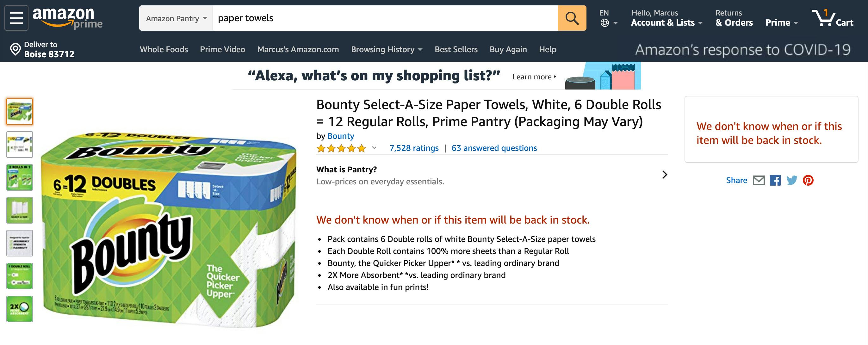Click the Amazon Prime logo
This screenshot has height=345, width=868.
pyautogui.click(x=67, y=18)
